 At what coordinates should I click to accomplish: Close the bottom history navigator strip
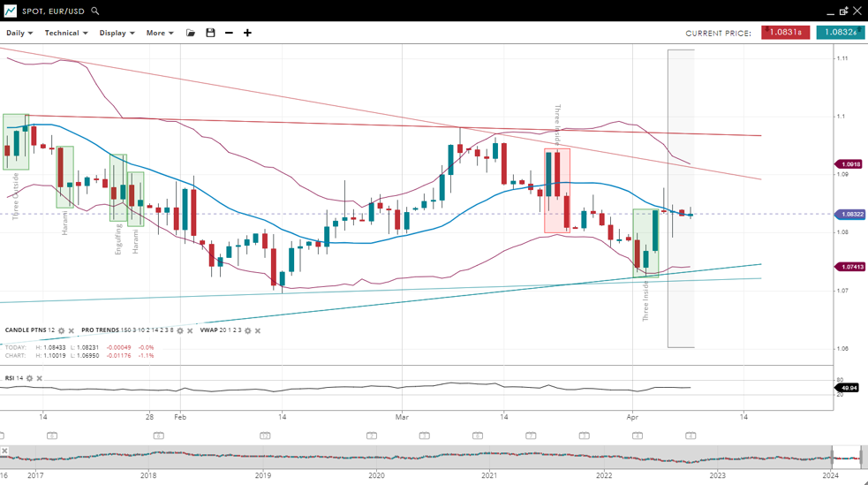pos(4,451)
